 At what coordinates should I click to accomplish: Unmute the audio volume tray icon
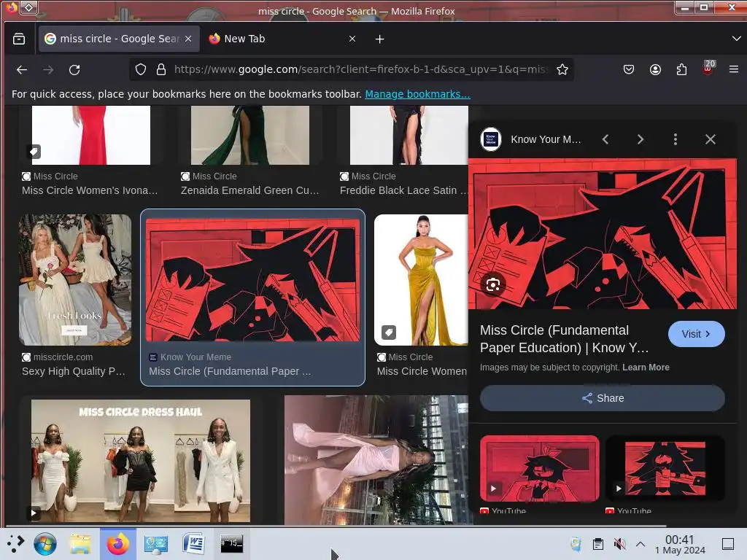(619, 543)
